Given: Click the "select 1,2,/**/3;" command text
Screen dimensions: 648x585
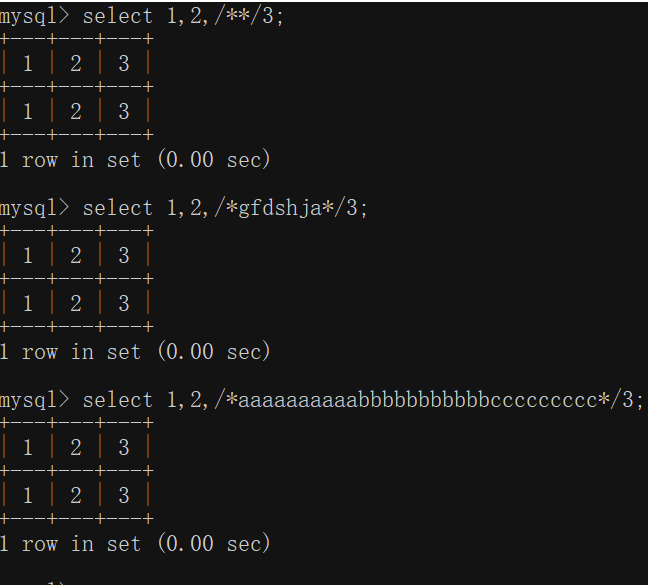Looking at the screenshot, I should coord(183,17).
